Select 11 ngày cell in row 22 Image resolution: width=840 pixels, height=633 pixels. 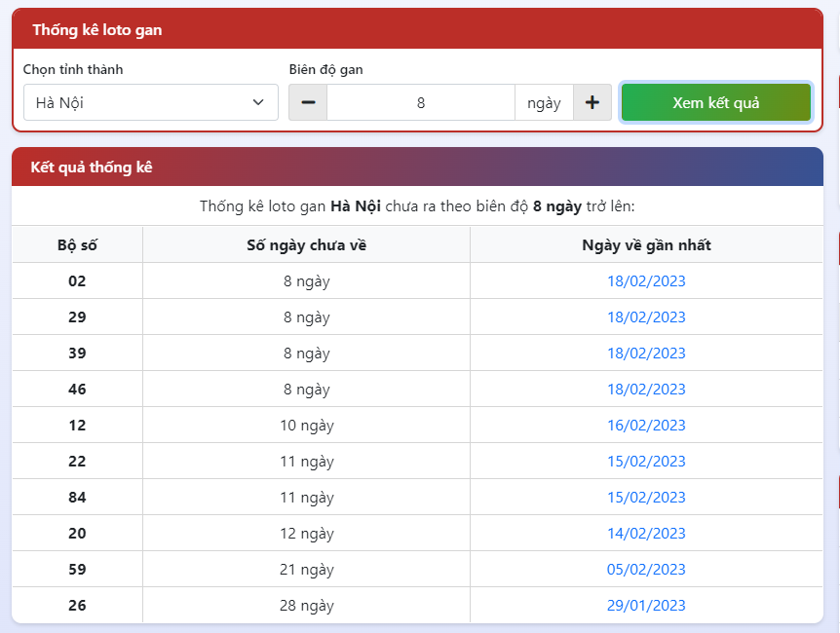306,461
